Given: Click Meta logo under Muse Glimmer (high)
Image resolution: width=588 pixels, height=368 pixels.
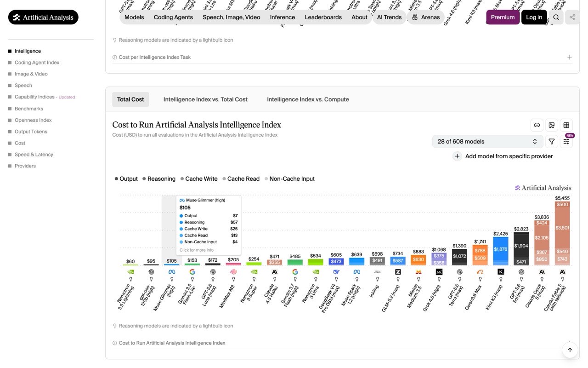Looking at the screenshot, I should [x=172, y=272].
